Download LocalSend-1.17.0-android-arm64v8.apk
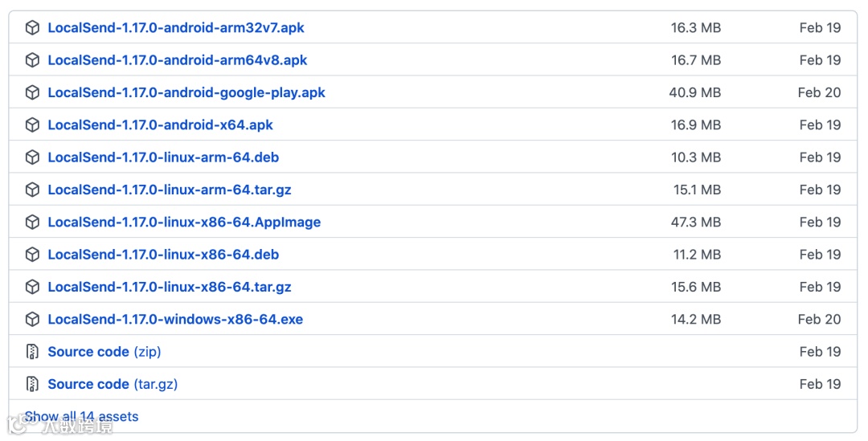The height and width of the screenshot is (441, 868). coord(177,59)
